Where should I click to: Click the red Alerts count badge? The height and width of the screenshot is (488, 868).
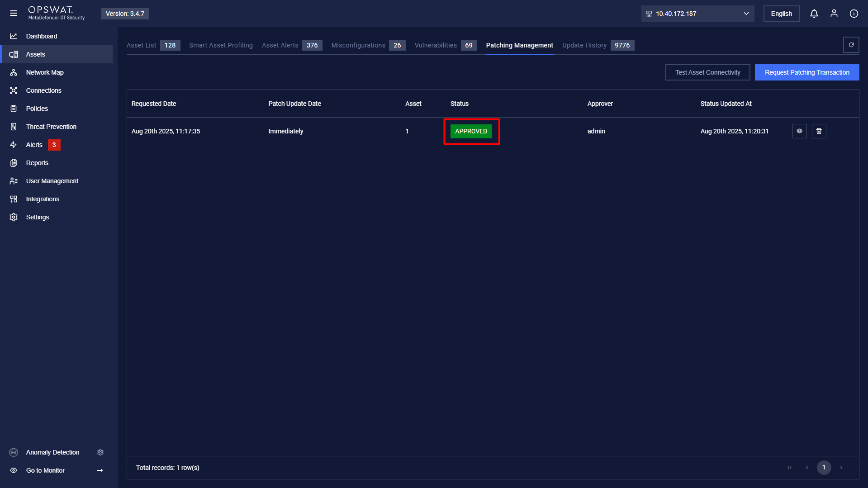pyautogui.click(x=54, y=145)
